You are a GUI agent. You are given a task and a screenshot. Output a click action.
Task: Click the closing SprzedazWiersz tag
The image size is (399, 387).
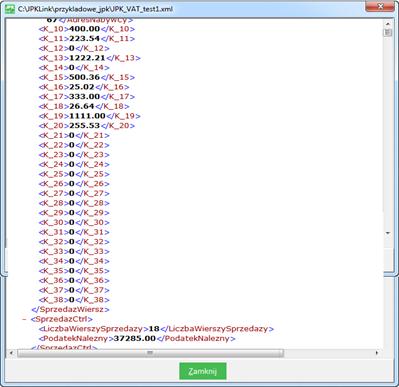(70, 309)
